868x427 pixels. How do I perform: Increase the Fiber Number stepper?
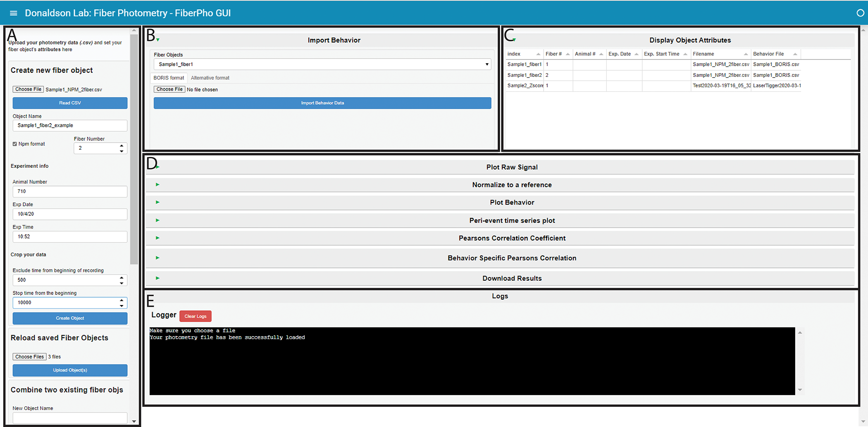click(x=122, y=146)
